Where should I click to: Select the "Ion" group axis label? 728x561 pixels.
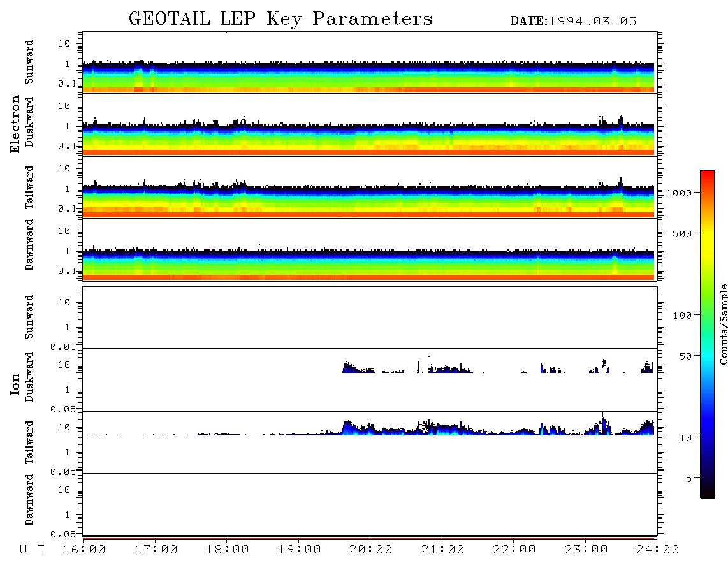pos(15,384)
